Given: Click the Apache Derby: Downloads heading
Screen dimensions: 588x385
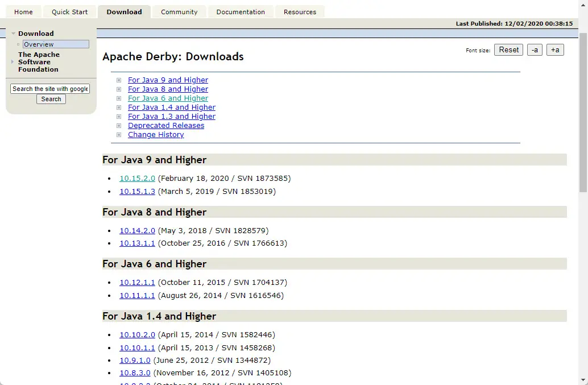Looking at the screenshot, I should [173, 57].
